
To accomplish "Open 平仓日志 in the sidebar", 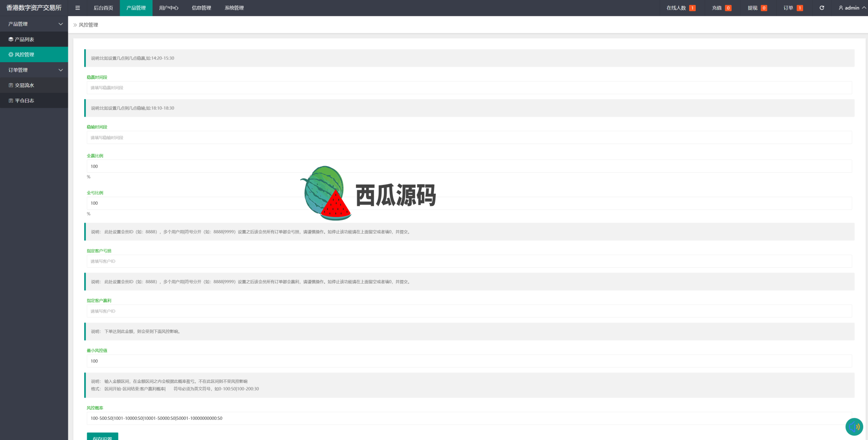I will [x=34, y=101].
